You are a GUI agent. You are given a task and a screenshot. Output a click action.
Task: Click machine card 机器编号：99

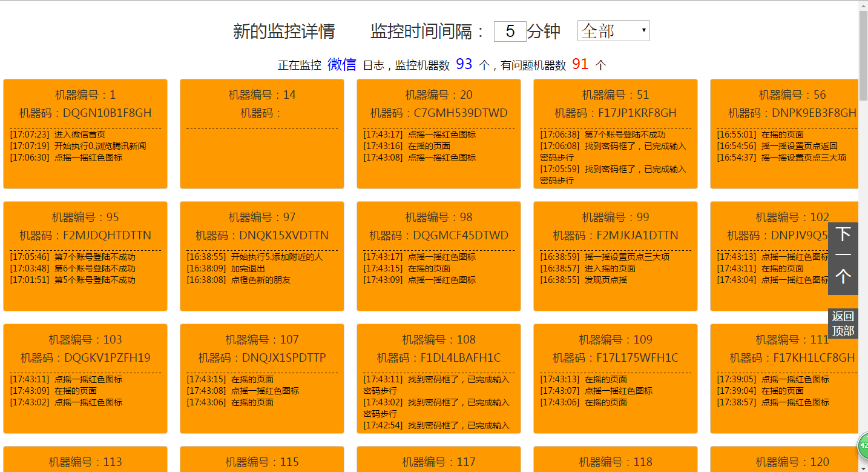616,256
